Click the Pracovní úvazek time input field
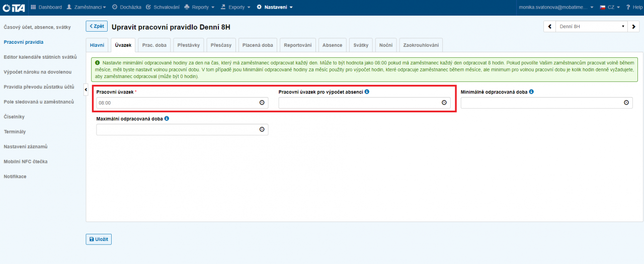Screen dimensions: 644x264 [177, 103]
